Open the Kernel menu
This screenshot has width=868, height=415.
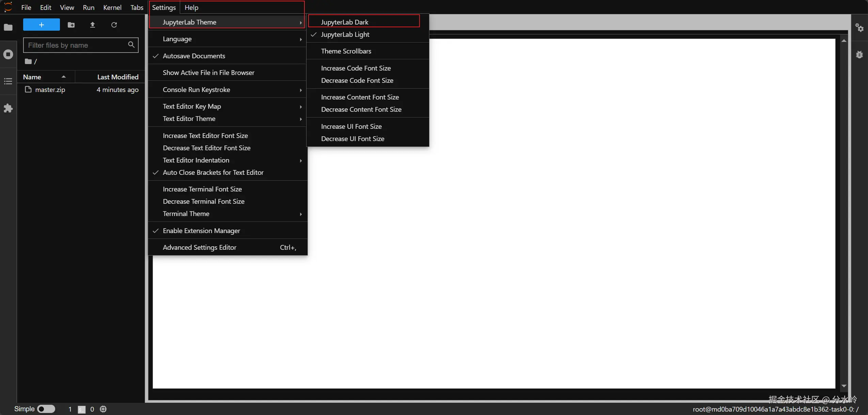[x=112, y=7]
